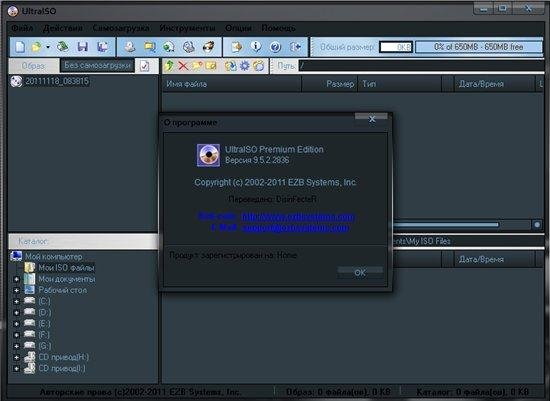Click the registration icon left of the info icon

(236, 47)
